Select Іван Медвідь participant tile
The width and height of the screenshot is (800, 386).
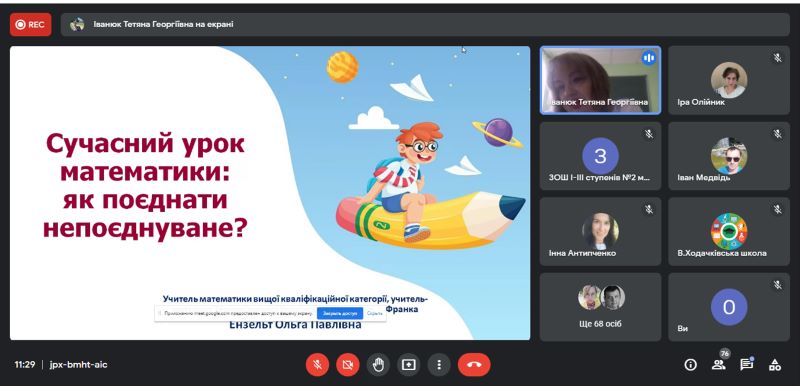(x=729, y=156)
